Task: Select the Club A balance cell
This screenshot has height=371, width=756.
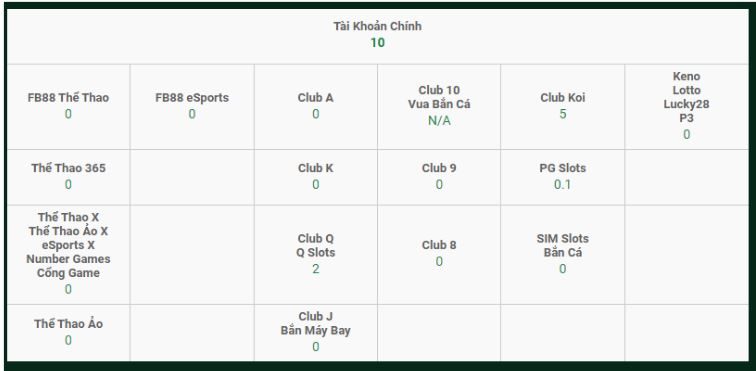Action: point(315,106)
